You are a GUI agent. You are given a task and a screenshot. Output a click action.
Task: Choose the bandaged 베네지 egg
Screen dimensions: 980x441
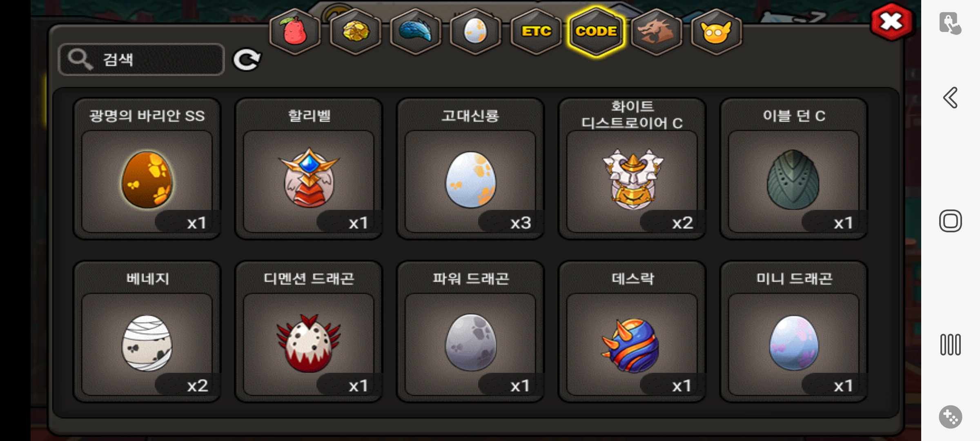[147, 332]
